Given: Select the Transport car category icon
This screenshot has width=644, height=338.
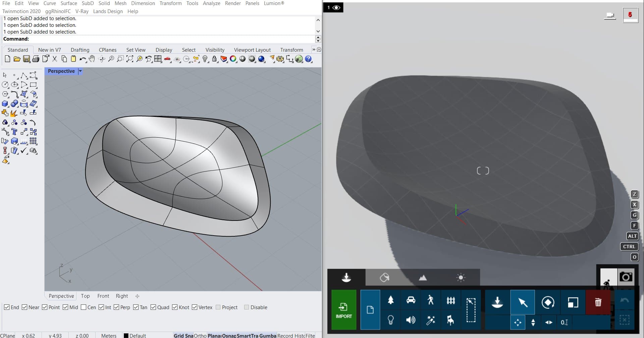Looking at the screenshot, I should click(411, 300).
